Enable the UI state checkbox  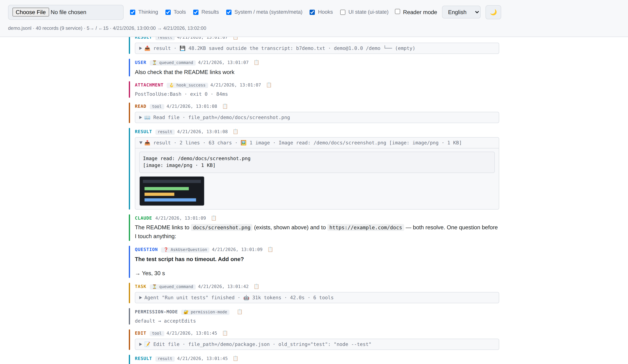(x=343, y=12)
